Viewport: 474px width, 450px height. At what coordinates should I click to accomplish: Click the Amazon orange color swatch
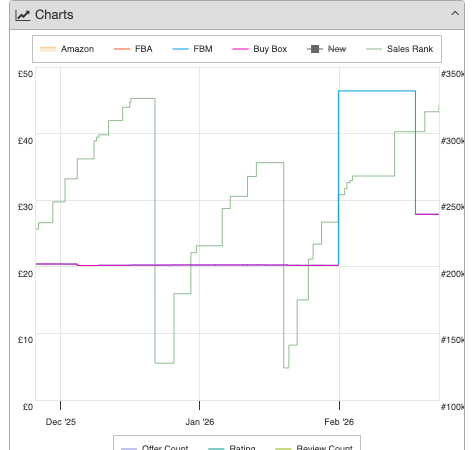(x=48, y=49)
